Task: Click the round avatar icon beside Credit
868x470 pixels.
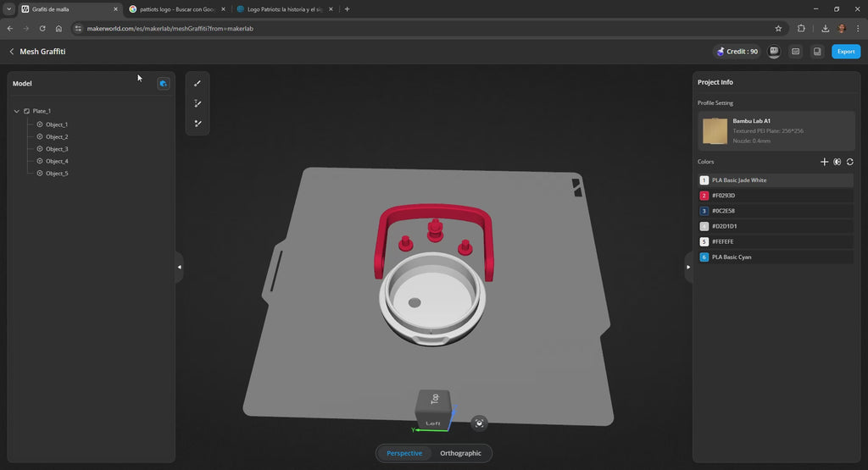Action: 774,52
